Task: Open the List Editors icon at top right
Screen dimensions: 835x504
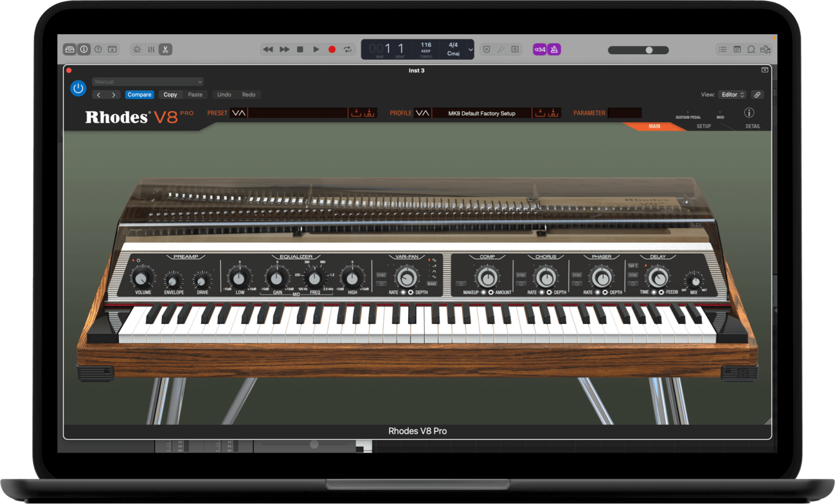Action: pos(722,49)
